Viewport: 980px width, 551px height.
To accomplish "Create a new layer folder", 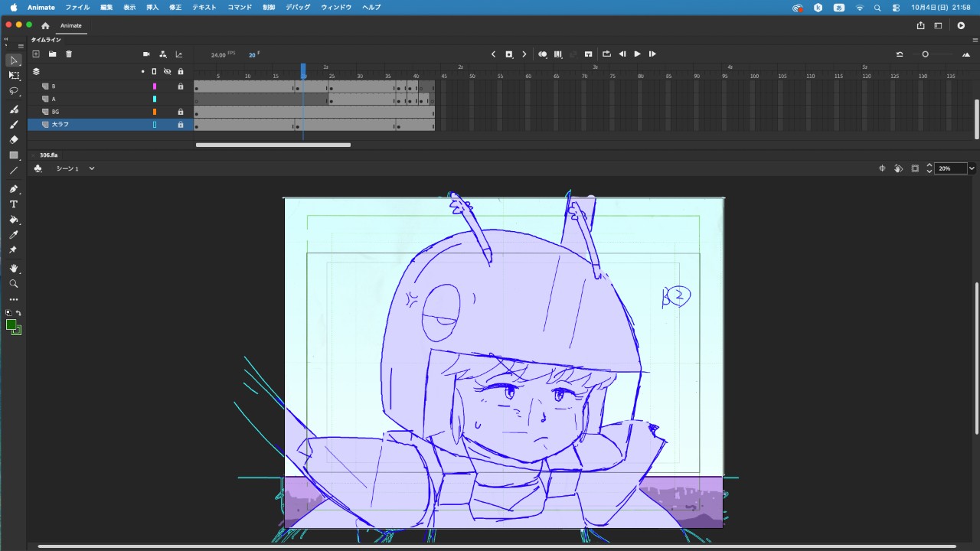I will (52, 54).
